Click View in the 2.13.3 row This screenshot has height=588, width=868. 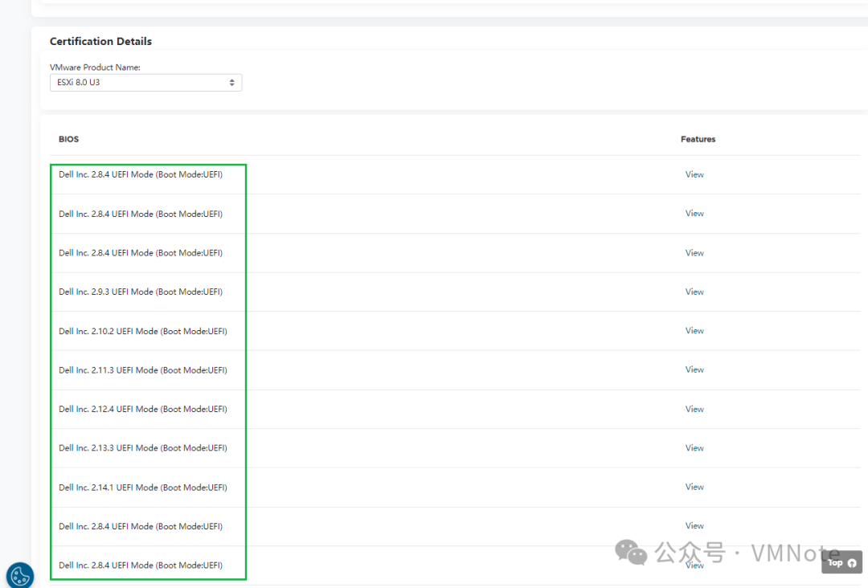694,448
